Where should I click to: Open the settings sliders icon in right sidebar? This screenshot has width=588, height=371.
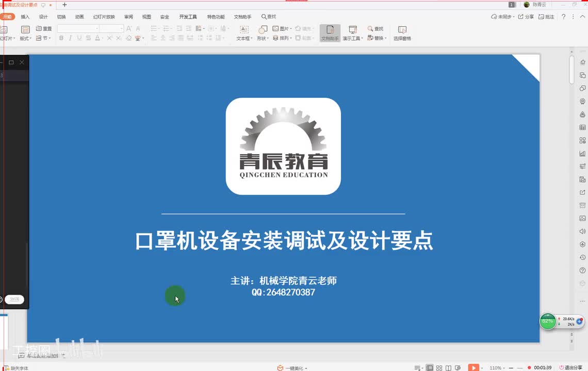pos(582,166)
